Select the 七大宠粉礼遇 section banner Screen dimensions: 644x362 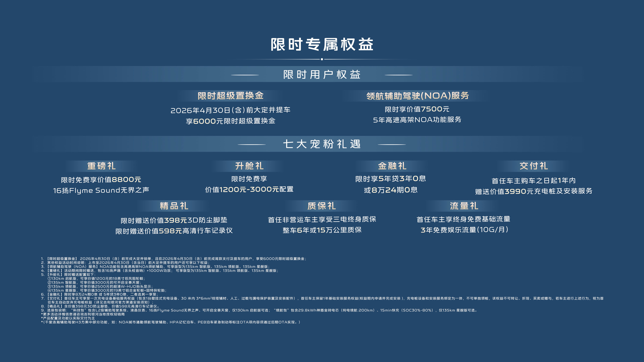pyautogui.click(x=322, y=144)
